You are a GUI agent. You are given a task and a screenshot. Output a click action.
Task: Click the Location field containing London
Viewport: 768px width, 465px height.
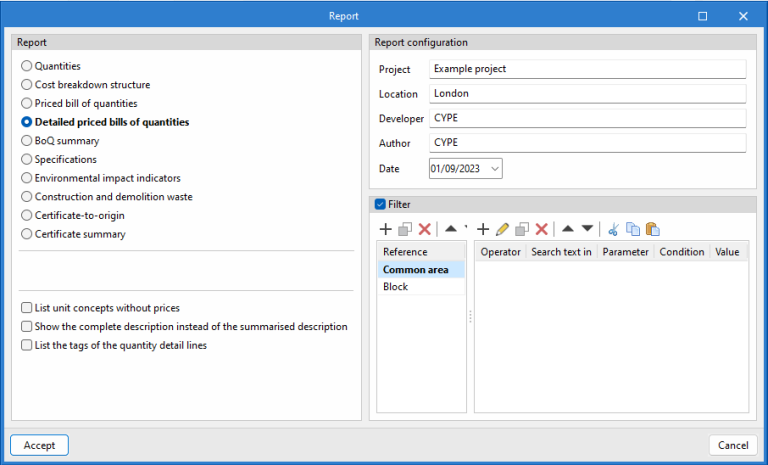[x=588, y=94]
